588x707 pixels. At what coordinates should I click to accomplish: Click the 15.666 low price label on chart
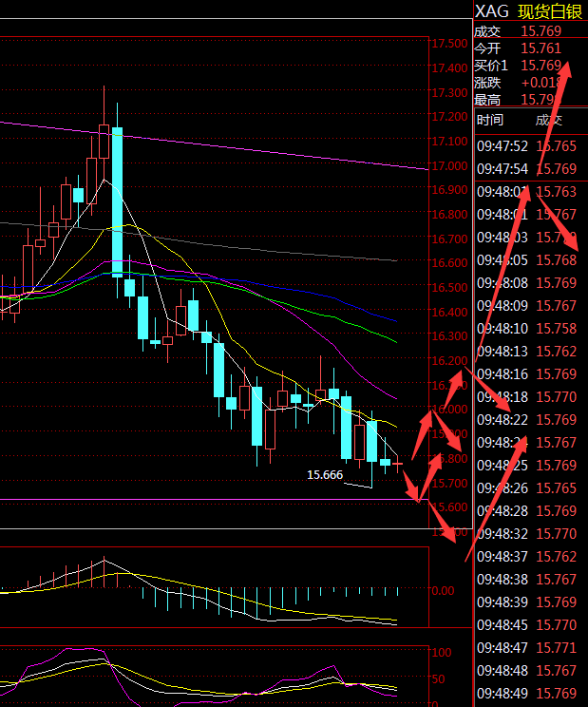coord(325,475)
